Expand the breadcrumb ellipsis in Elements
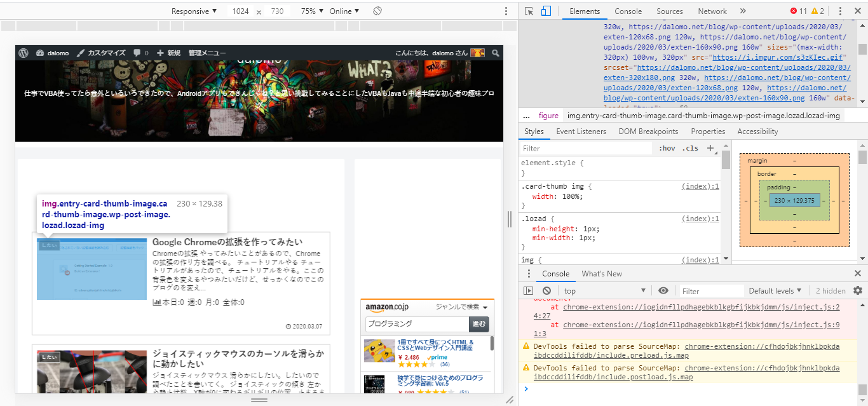This screenshot has width=868, height=406. click(526, 116)
